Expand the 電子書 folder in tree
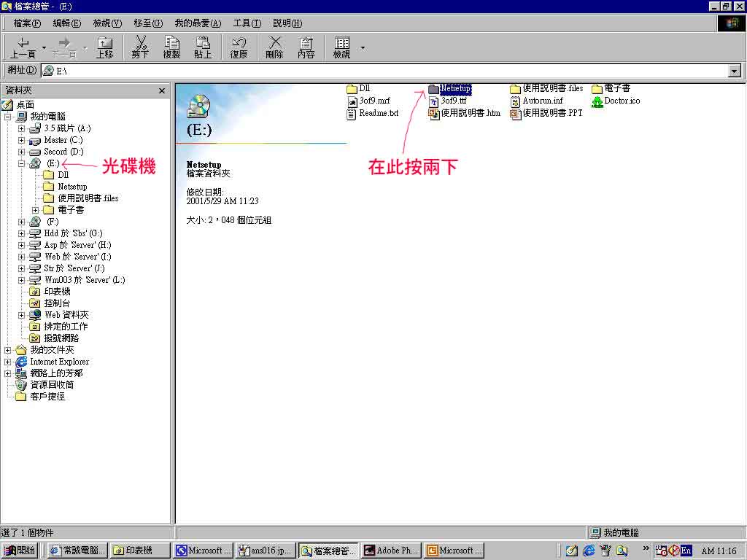Image resolution: width=747 pixels, height=560 pixels. 35,210
